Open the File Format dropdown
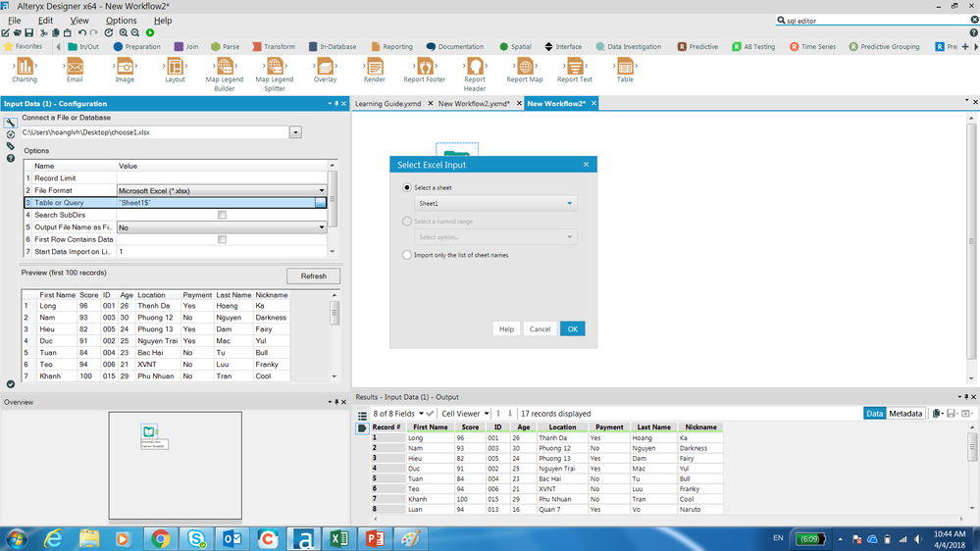Screen dimensions: 980x551 click(222, 190)
